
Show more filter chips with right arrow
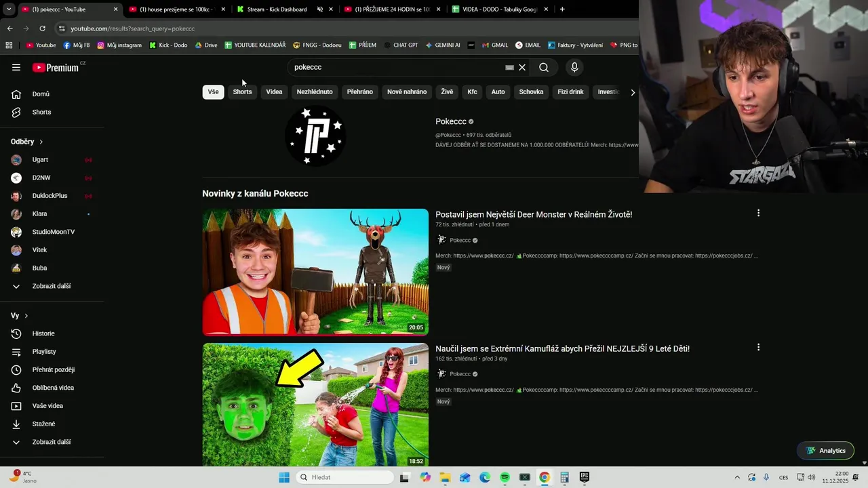point(633,92)
